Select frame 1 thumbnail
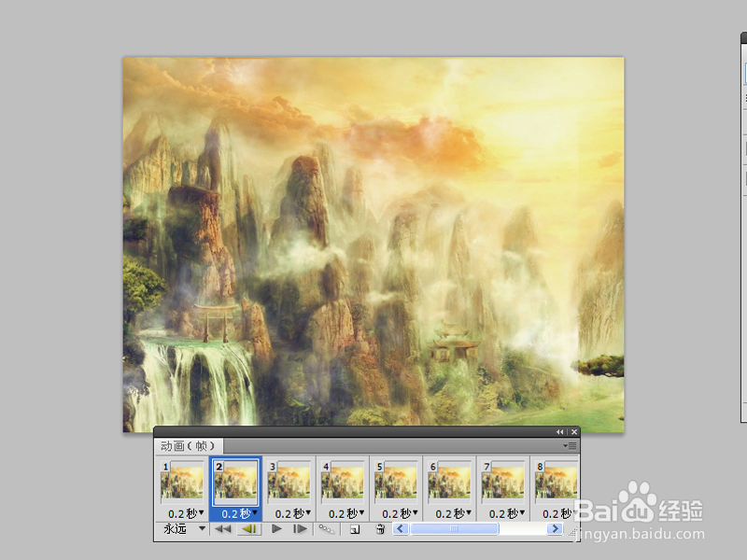The width and height of the screenshot is (747, 560). pos(182,483)
